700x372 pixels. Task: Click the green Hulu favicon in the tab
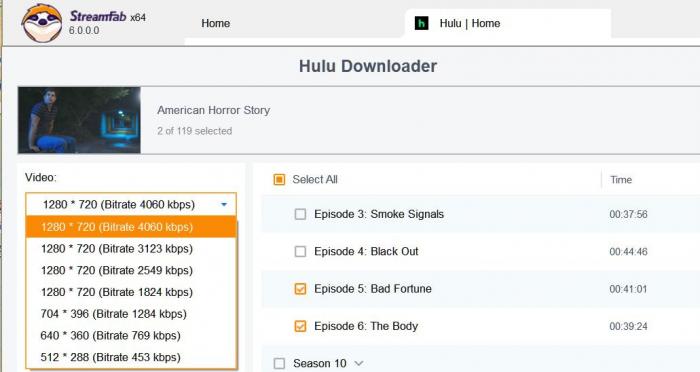[421, 23]
